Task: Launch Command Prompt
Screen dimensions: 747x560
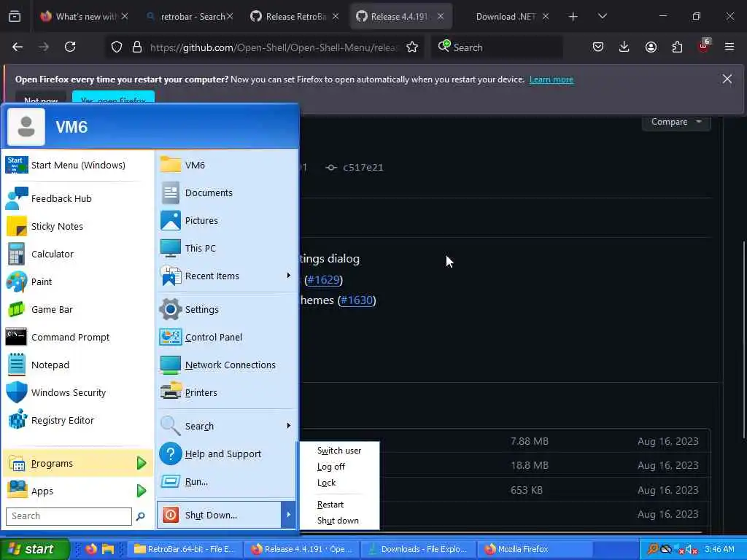Action: 77,337
